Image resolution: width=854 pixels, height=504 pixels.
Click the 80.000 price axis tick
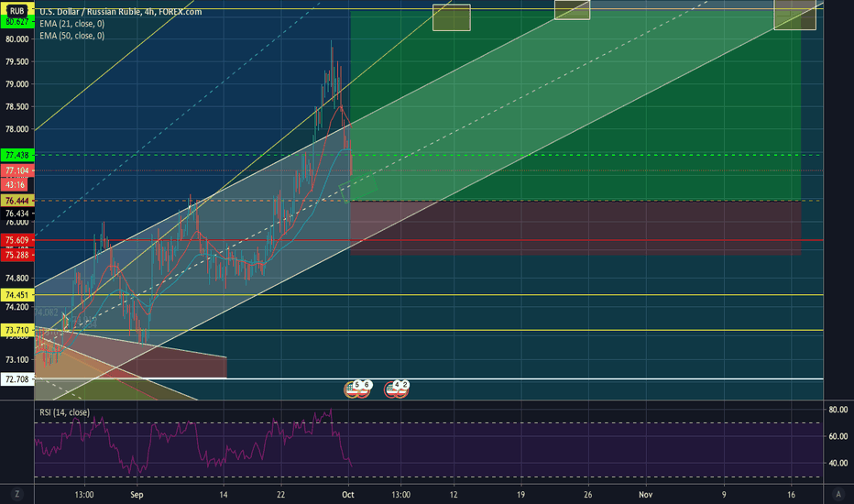point(16,39)
